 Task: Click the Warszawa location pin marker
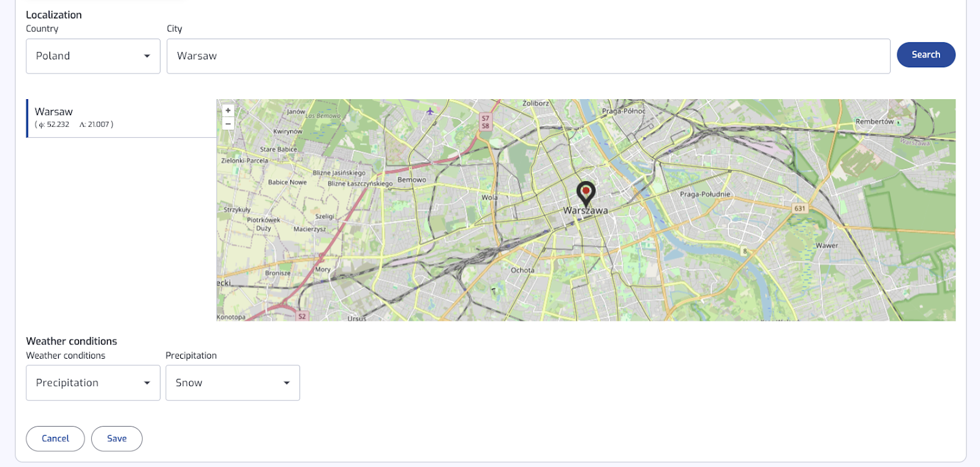[586, 193]
